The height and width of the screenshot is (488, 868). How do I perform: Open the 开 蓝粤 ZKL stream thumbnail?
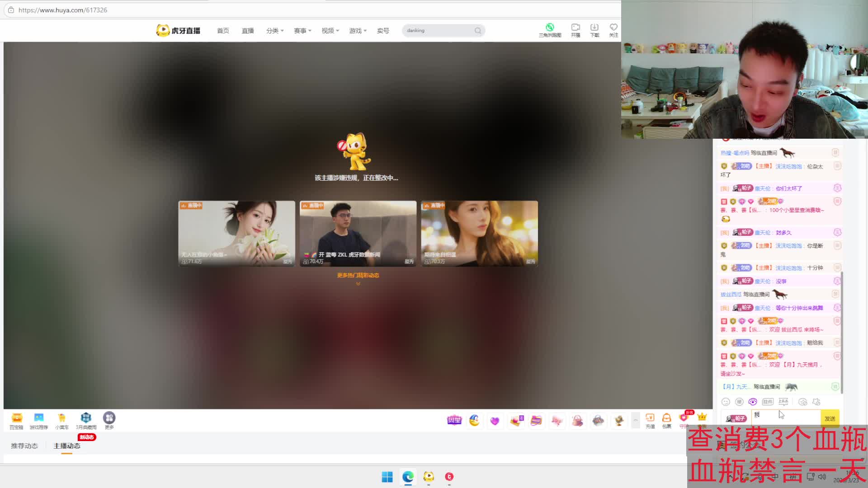tap(358, 234)
